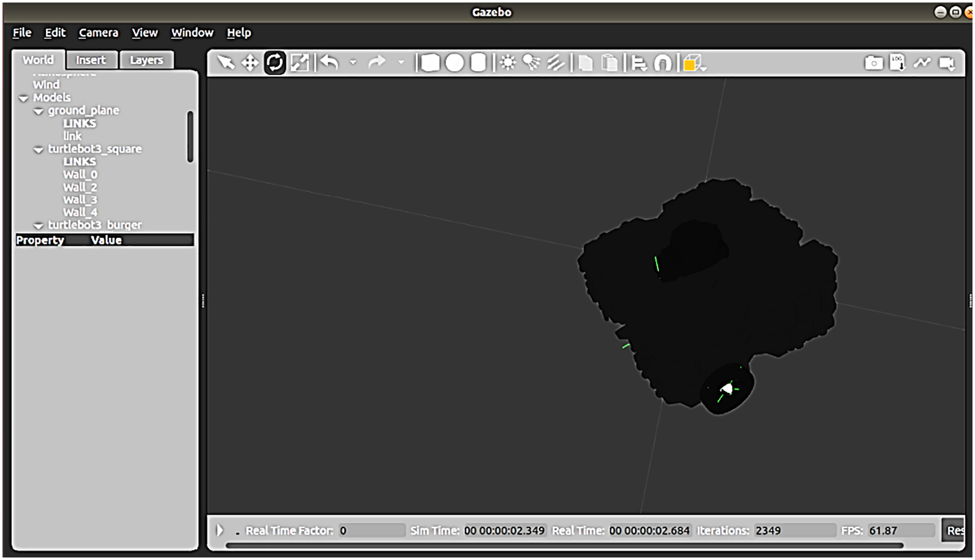The width and height of the screenshot is (975, 560).
Task: Enable the snap magnet tool
Action: click(663, 63)
